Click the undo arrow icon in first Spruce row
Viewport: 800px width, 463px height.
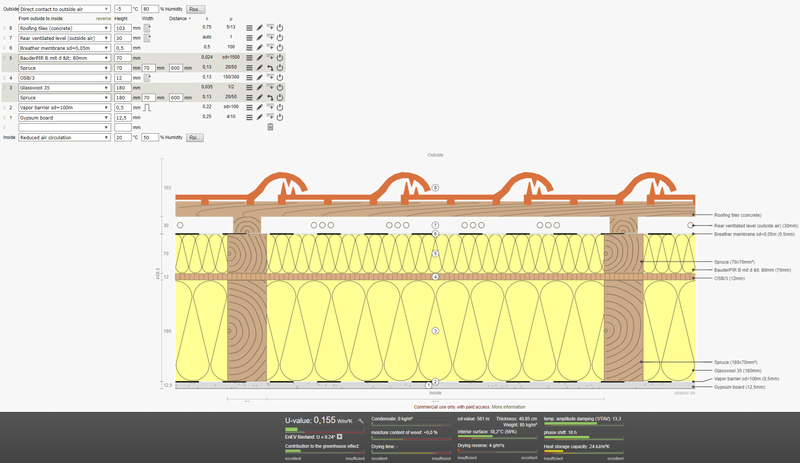tap(269, 67)
